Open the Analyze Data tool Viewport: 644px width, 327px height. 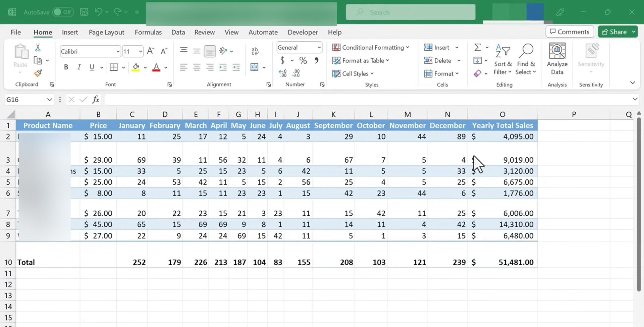click(557, 59)
